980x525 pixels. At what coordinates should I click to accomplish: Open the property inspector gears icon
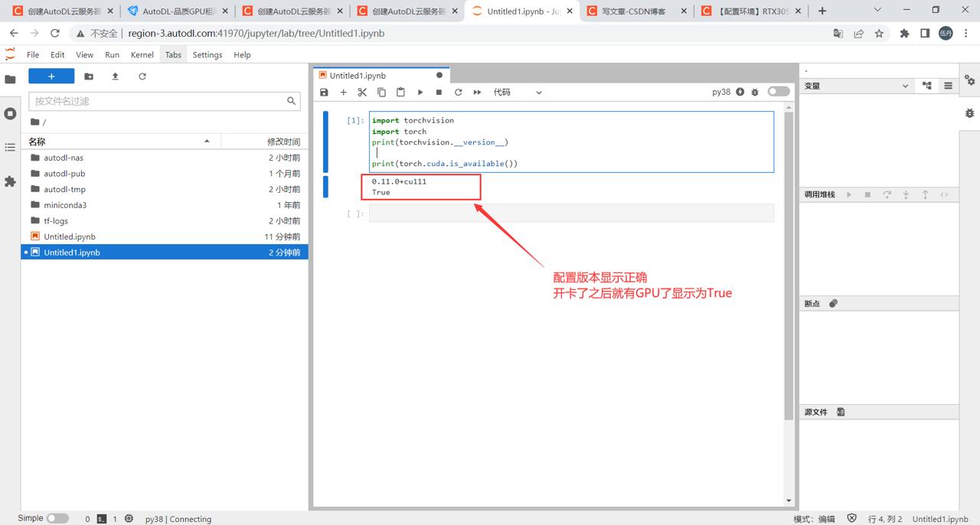970,80
